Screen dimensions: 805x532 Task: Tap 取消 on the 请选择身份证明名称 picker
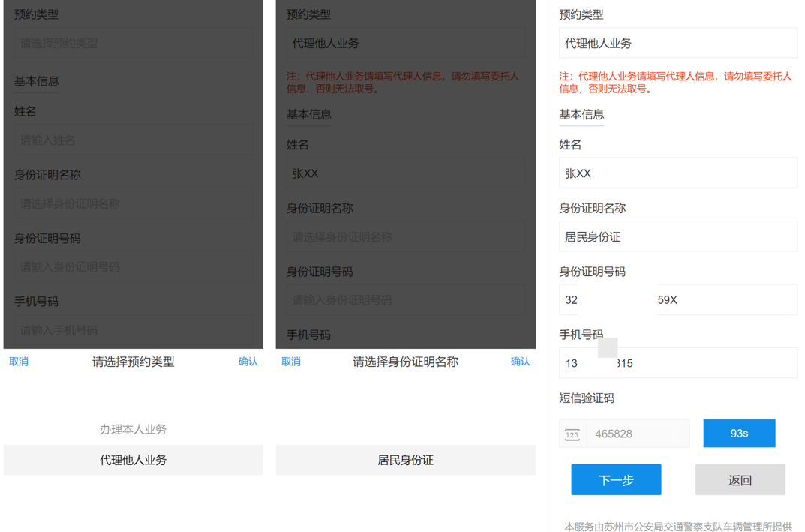point(291,362)
